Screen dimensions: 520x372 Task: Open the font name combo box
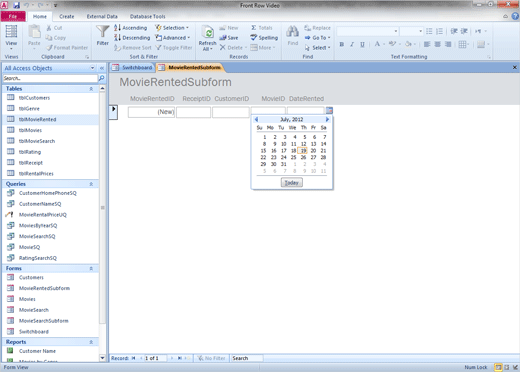[368, 31]
